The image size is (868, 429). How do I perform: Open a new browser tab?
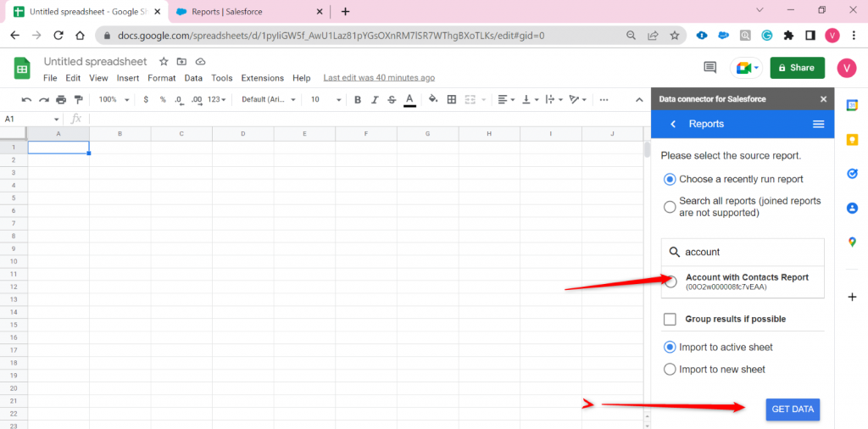(x=346, y=12)
